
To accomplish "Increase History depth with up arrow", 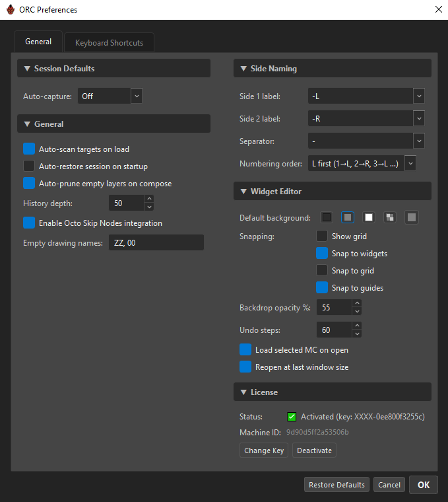I will (149, 199).
